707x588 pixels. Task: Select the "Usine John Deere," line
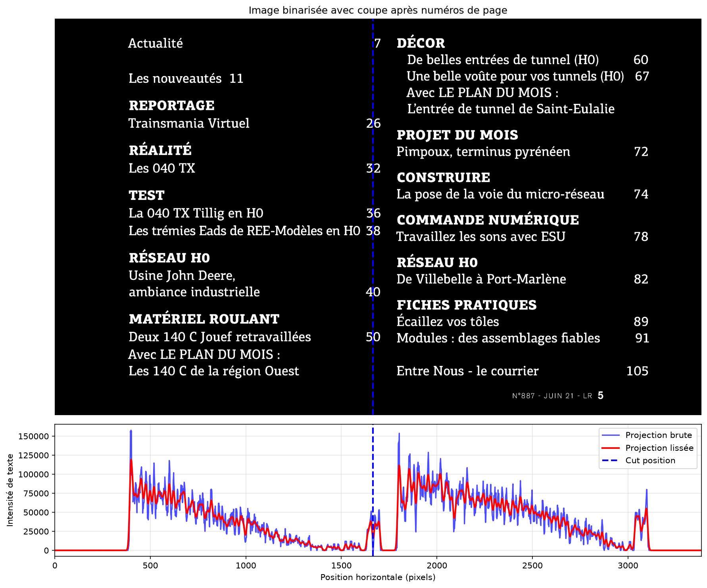click(182, 276)
